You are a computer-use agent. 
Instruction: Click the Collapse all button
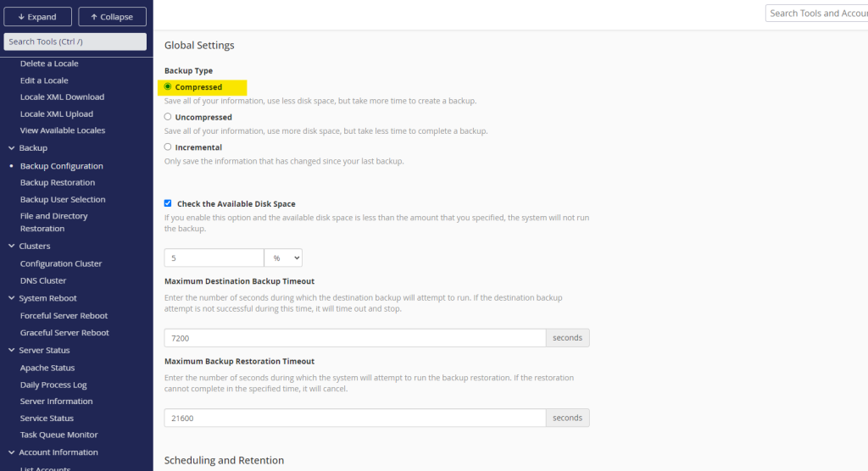112,17
